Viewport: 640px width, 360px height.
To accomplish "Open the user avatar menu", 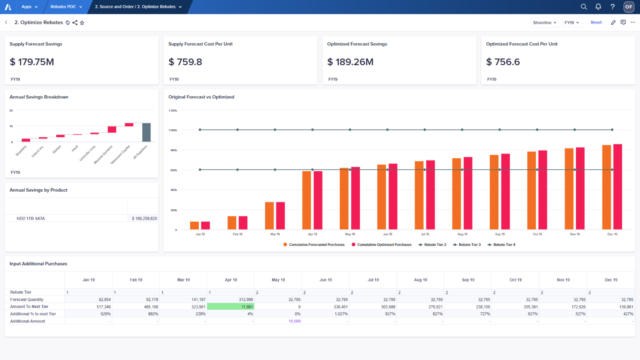I will tap(628, 7).
